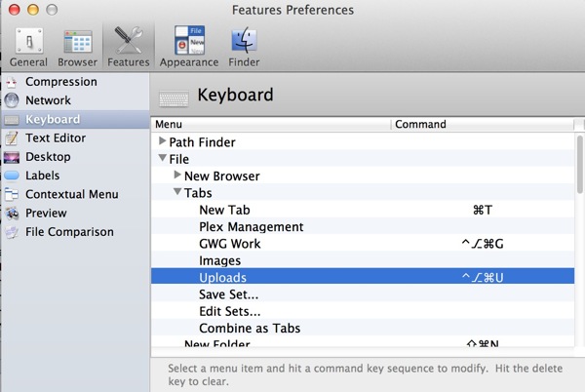Open the Browser preferences icon

(77, 47)
